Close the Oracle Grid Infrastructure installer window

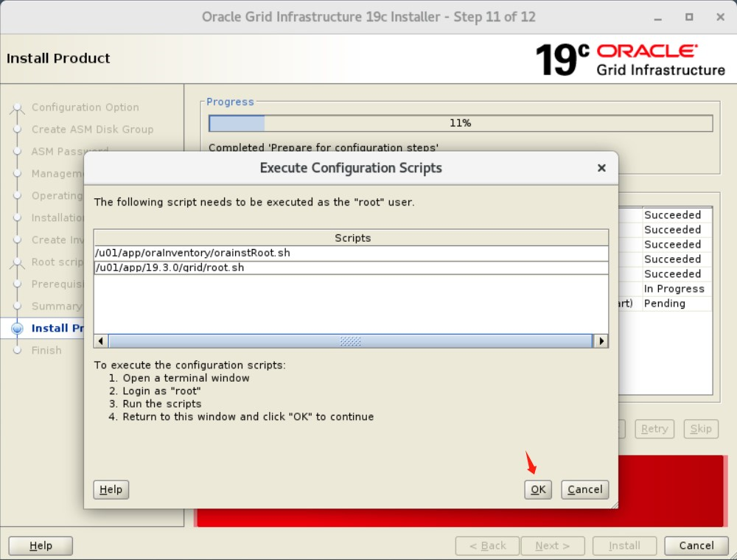tap(720, 17)
